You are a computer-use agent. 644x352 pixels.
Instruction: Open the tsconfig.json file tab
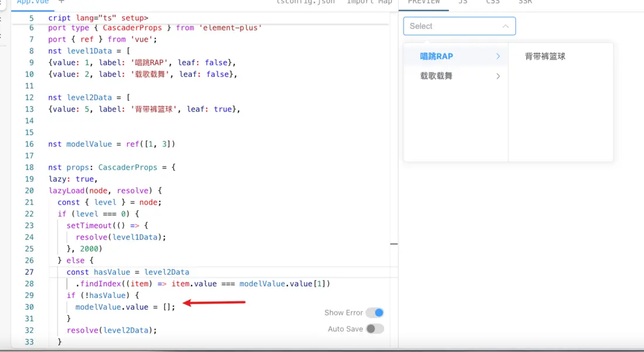point(305,2)
